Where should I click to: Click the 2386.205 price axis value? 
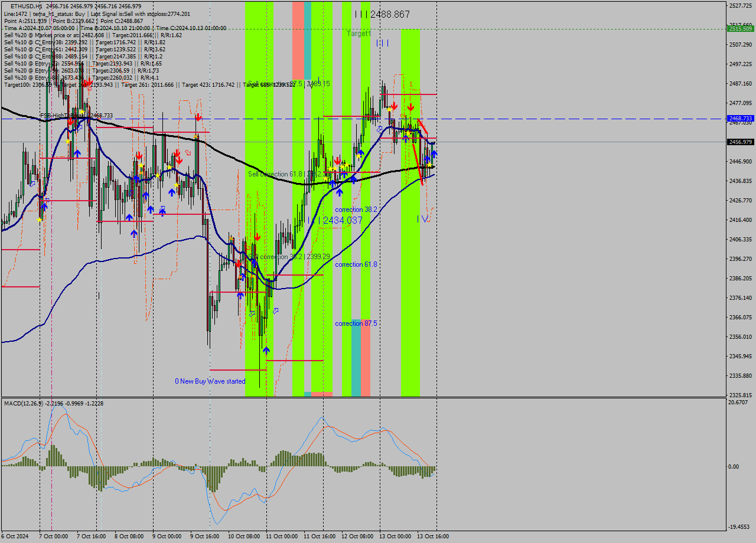740,278
